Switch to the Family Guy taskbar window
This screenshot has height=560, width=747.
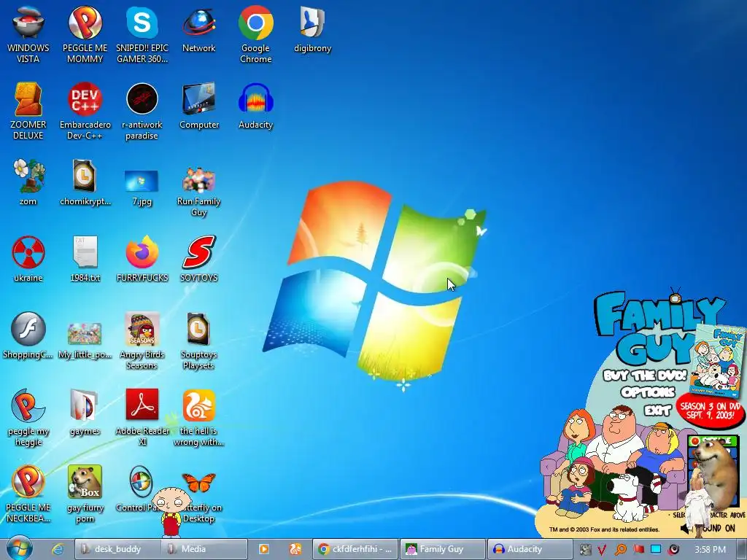[442, 549]
